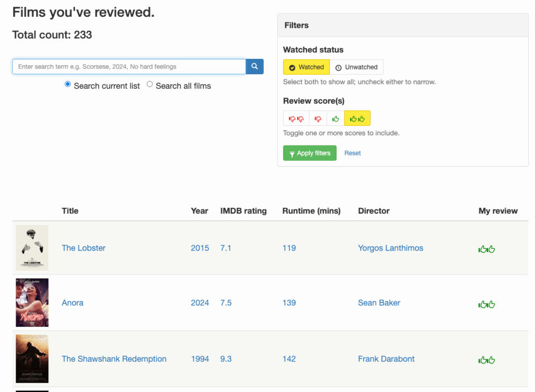
Task: Reset the filters via Reset link
Action: point(353,153)
